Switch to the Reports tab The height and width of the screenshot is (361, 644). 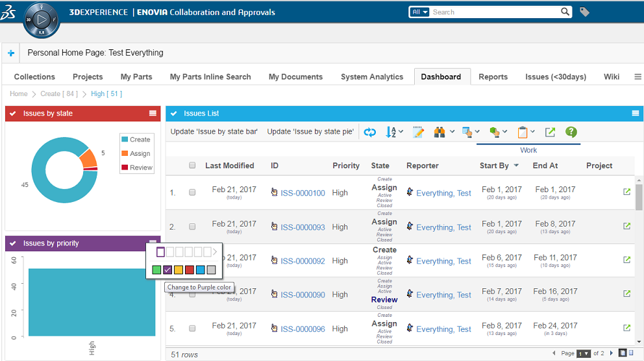pos(493,77)
